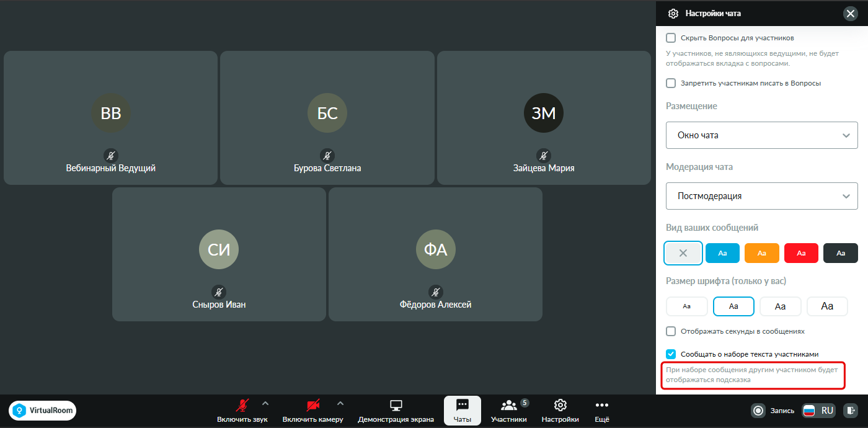
Task: Uncheck Сообщать о наборе текста участниками
Action: coord(671,354)
